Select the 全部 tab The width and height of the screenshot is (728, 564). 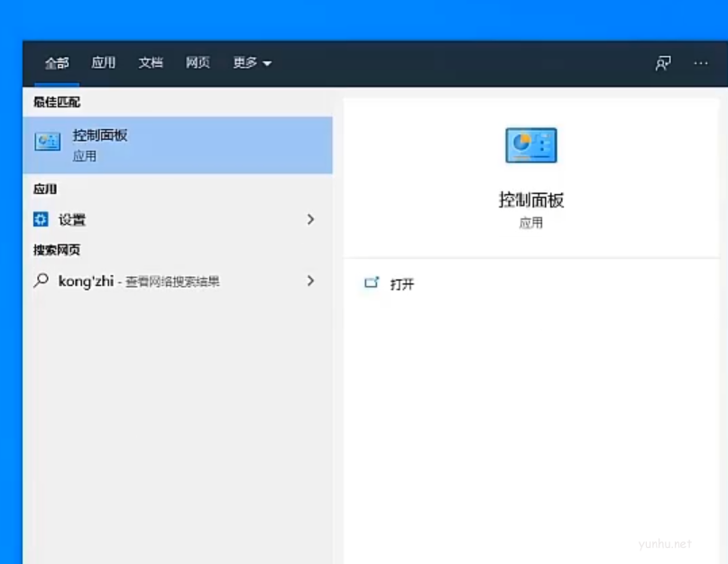point(56,63)
